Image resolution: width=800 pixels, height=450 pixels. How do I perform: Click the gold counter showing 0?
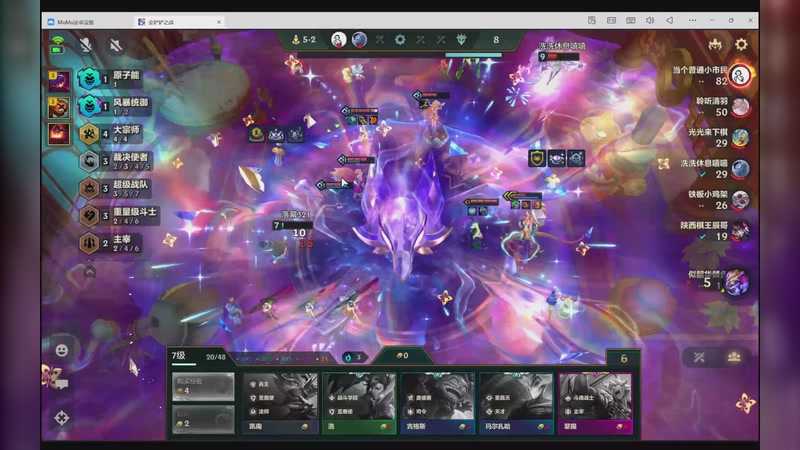coord(403,356)
